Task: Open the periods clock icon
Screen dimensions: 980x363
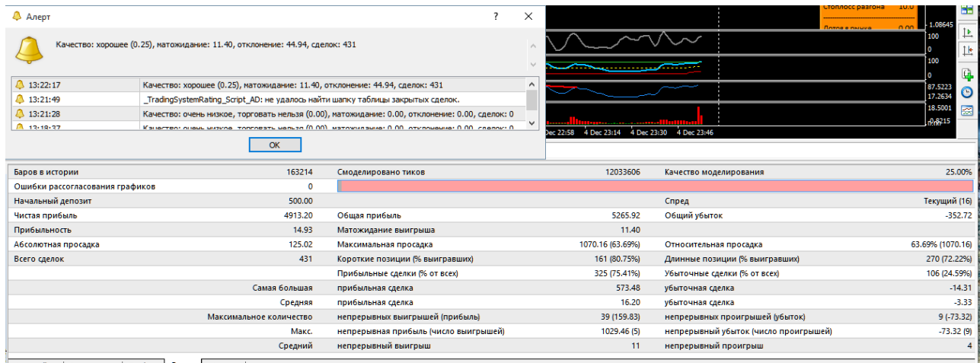Action: pos(967,92)
